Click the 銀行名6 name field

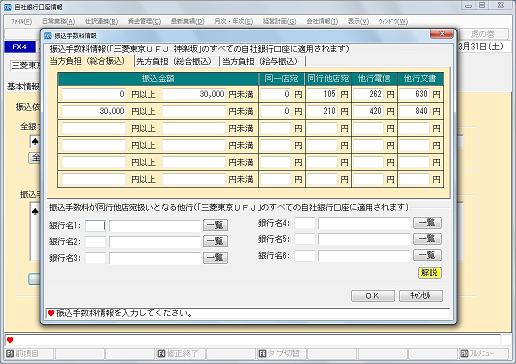[364, 256]
